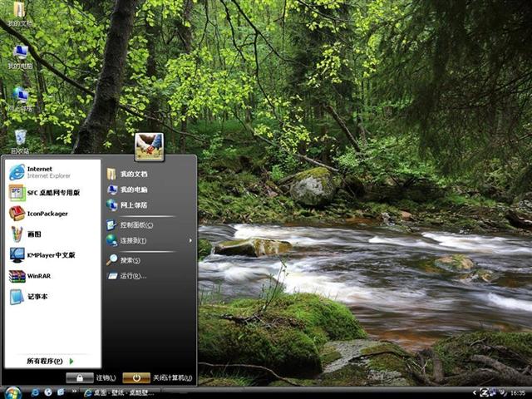Viewport: 532px width, 399px height.
Task: Click the third quick launch icon
Action: 61,392
